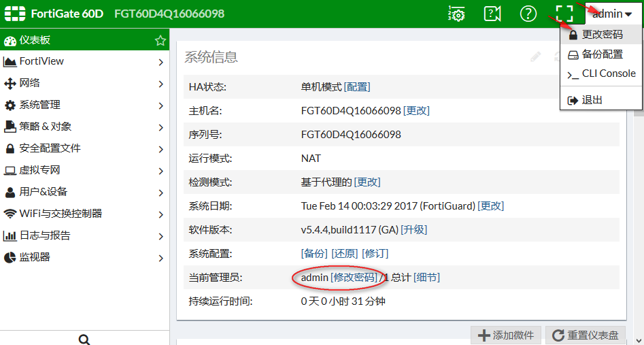
Task: Click the 用户&设备 person icon
Action: coord(10,192)
